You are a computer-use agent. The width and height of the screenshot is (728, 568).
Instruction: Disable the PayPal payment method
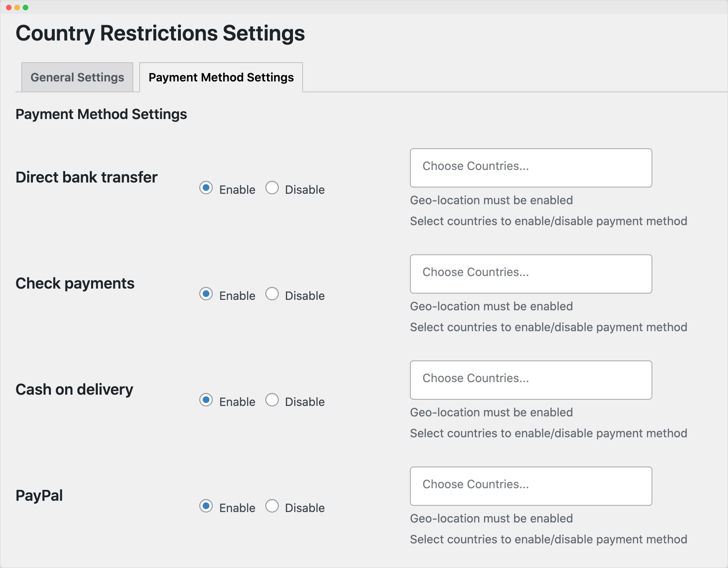(272, 506)
